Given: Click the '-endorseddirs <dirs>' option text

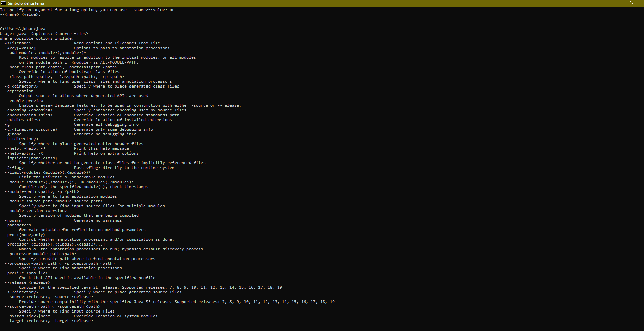Looking at the screenshot, I should coord(29,115).
